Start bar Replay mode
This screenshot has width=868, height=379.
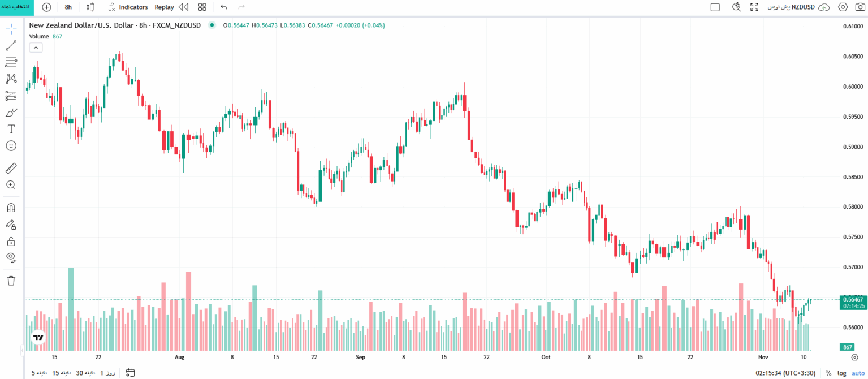(x=171, y=7)
